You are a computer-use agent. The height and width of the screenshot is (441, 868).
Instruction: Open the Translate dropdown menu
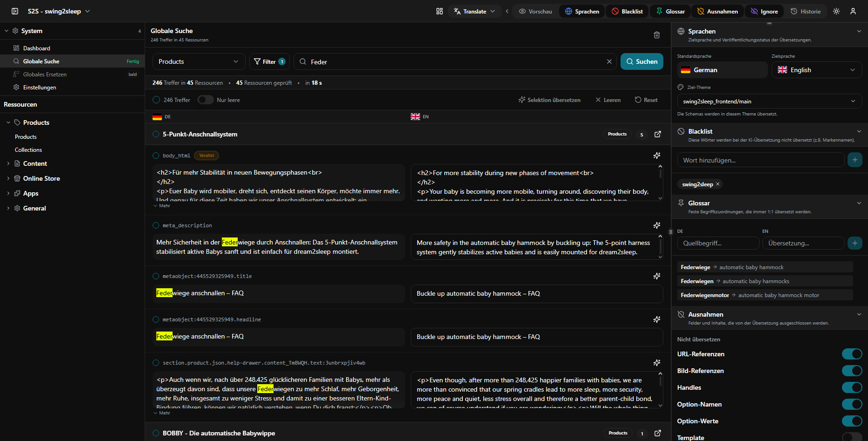(474, 11)
